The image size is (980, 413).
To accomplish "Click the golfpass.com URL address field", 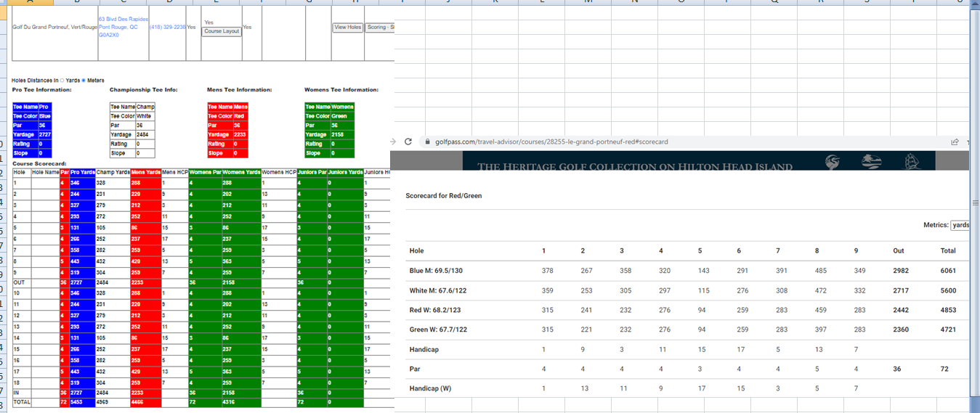I will [552, 142].
